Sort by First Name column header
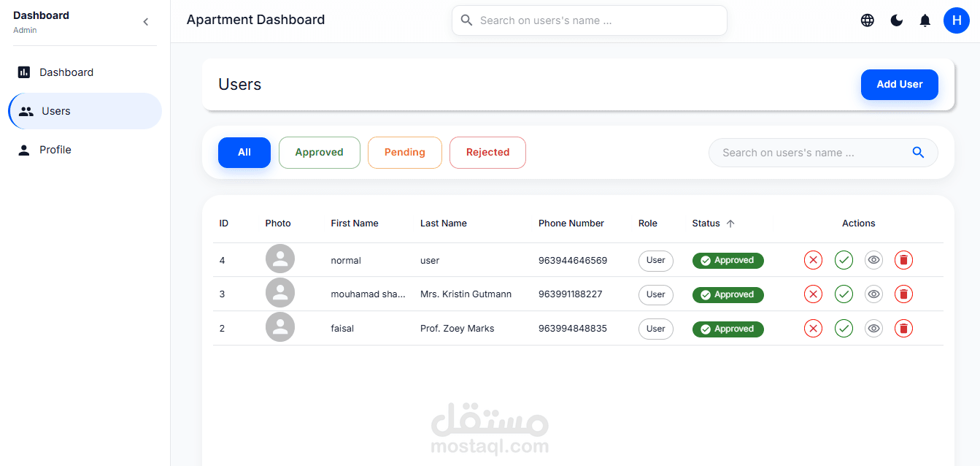Image resolution: width=980 pixels, height=466 pixels. coord(355,224)
